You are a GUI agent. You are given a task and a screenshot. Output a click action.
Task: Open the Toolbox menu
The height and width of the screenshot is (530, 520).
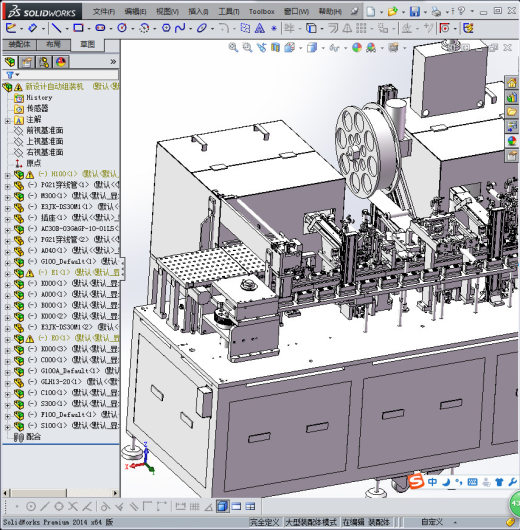coord(261,12)
